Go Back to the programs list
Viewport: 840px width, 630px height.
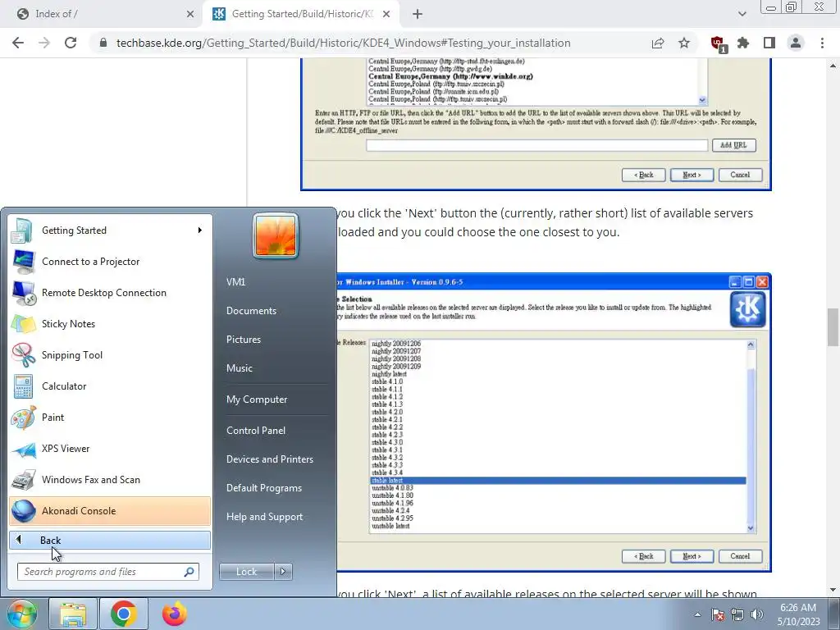point(110,540)
